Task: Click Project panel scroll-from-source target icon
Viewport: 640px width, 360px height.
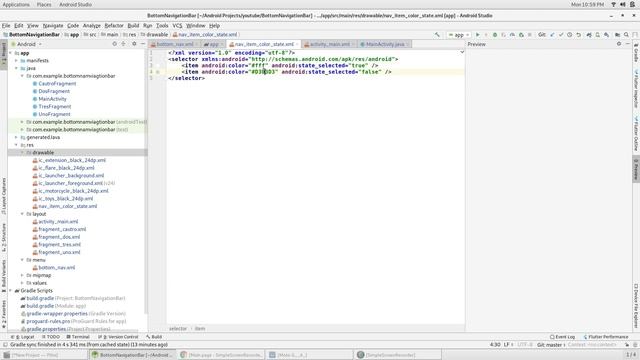Action: (x=114, y=44)
